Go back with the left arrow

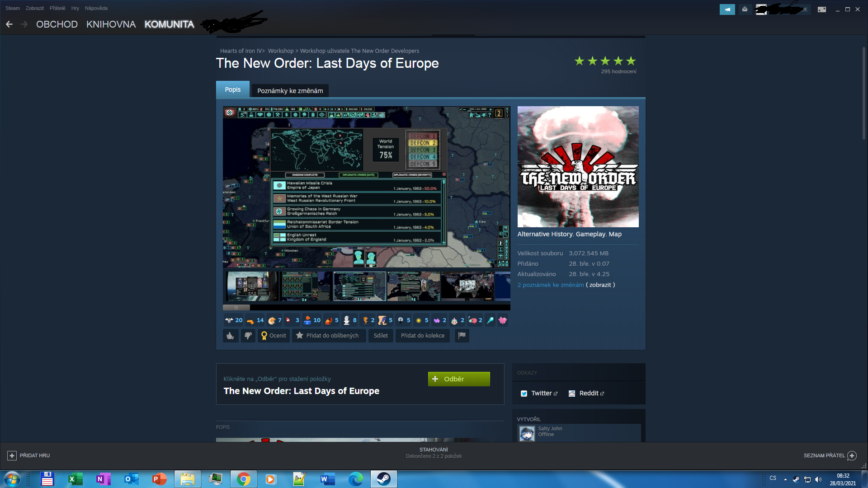9,24
